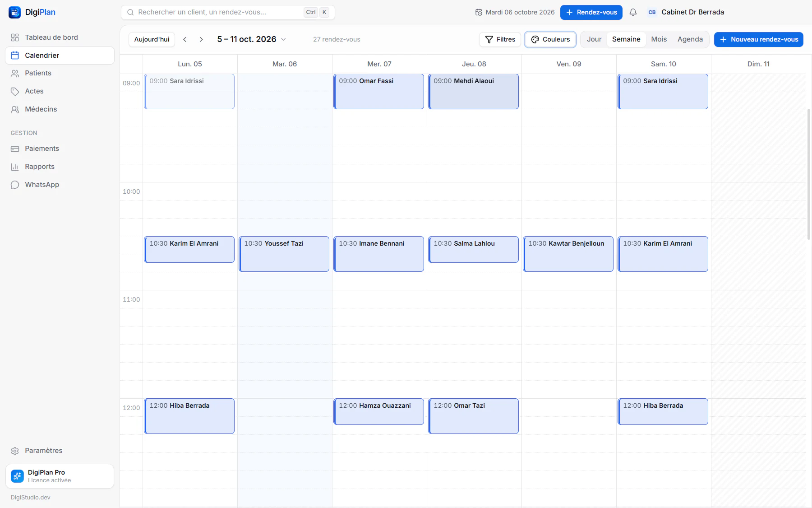Open 10:30 Imane Bennani appointment
Viewport: 812px width, 508px height.
coord(379,254)
